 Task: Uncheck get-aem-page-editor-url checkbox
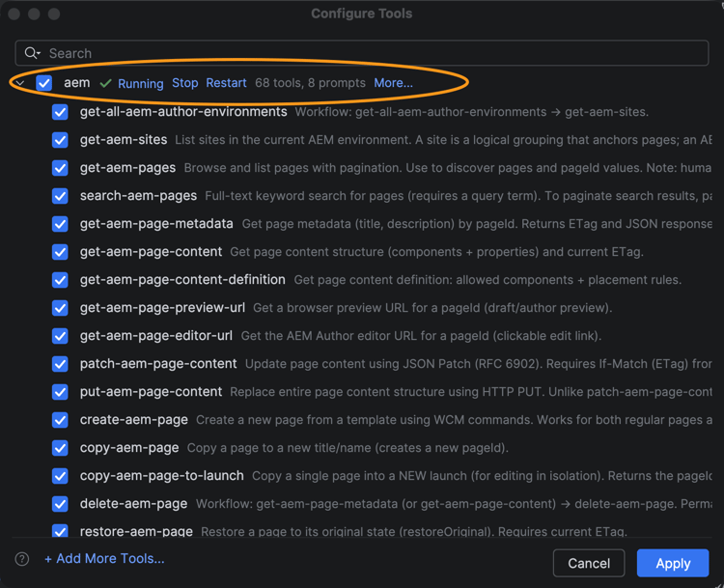60,336
